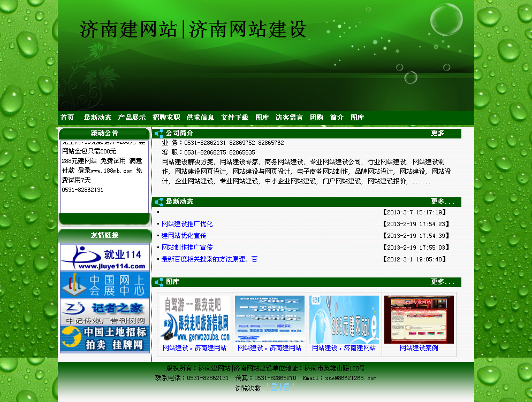Click the icon beside 图库 section heading
Screen dimensions: 532x402
(159, 282)
